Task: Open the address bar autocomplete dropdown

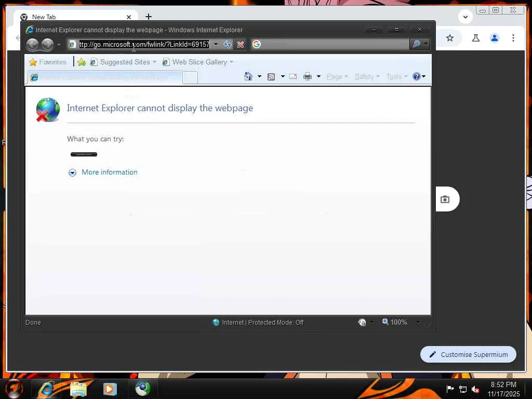Action: point(216,44)
